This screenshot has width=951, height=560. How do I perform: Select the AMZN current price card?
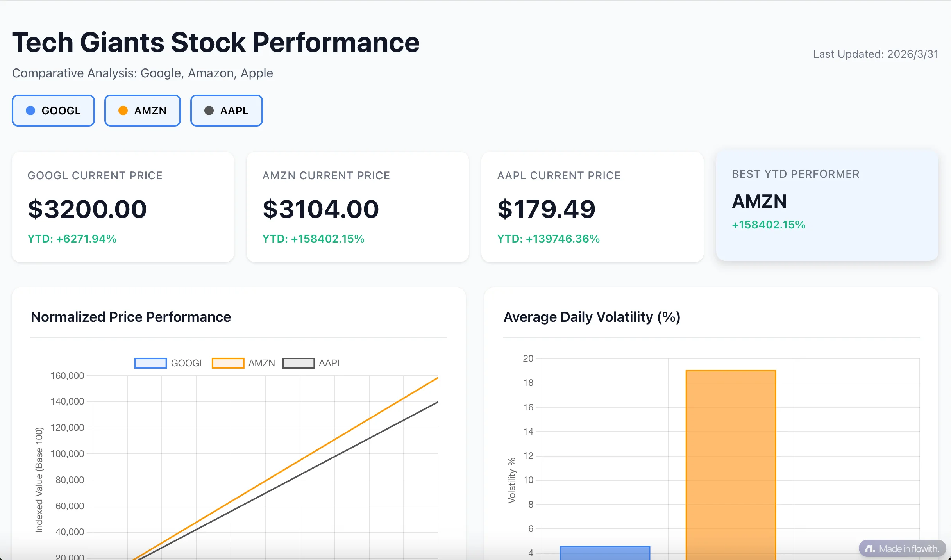[358, 207]
